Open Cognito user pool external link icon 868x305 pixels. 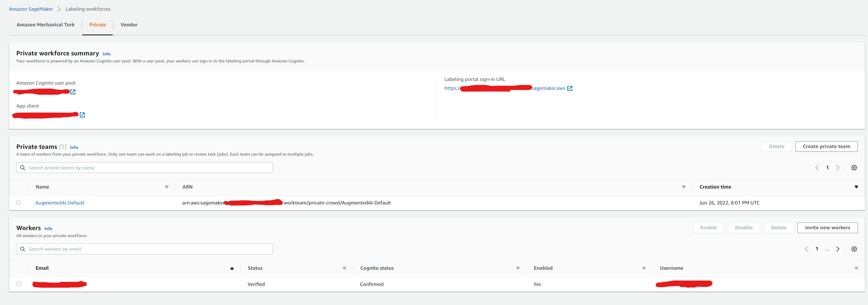(x=73, y=92)
